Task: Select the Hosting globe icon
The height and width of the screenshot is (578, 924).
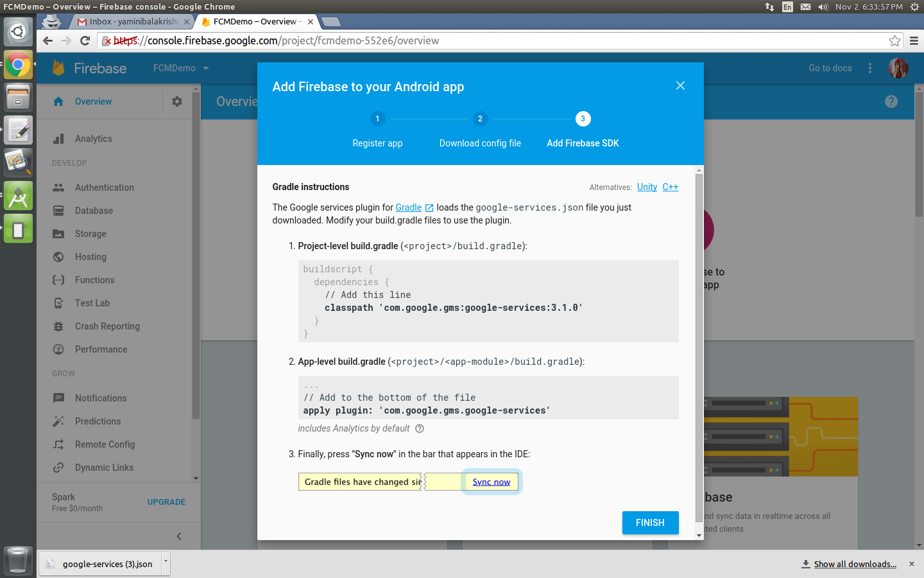Action: (x=58, y=257)
